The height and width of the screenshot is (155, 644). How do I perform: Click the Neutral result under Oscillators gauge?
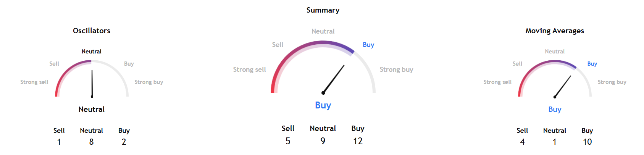[x=92, y=110]
